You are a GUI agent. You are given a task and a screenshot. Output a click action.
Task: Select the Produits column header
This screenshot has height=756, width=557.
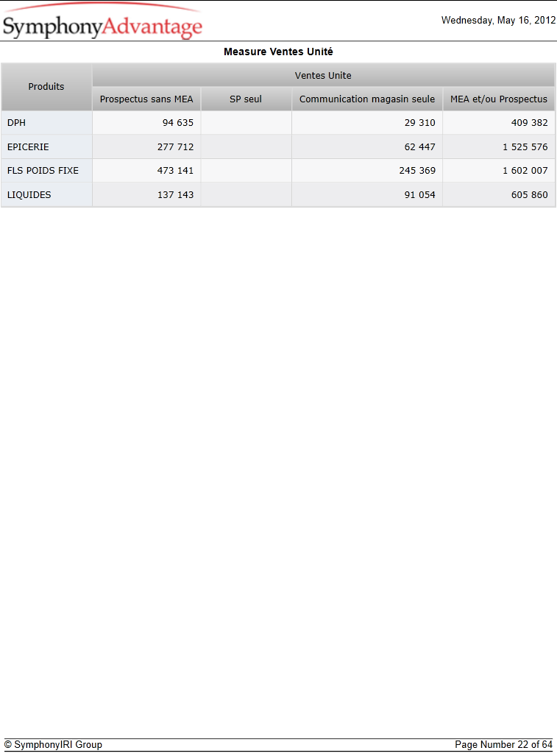click(x=46, y=87)
